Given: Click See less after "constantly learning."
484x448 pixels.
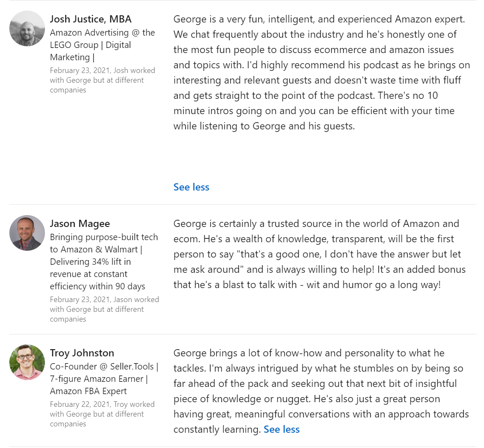Looking at the screenshot, I should pos(282,429).
